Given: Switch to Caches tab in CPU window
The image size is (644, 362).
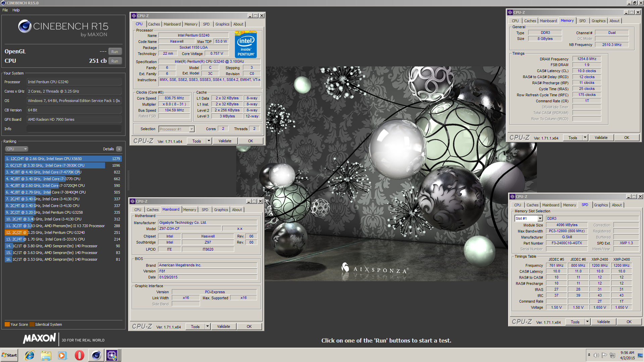Looking at the screenshot, I should click(x=154, y=24).
